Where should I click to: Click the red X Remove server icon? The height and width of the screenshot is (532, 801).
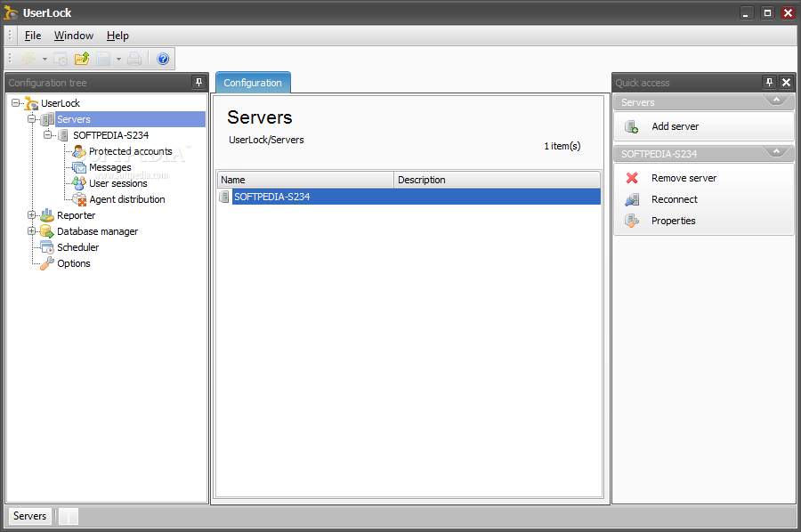click(x=632, y=178)
